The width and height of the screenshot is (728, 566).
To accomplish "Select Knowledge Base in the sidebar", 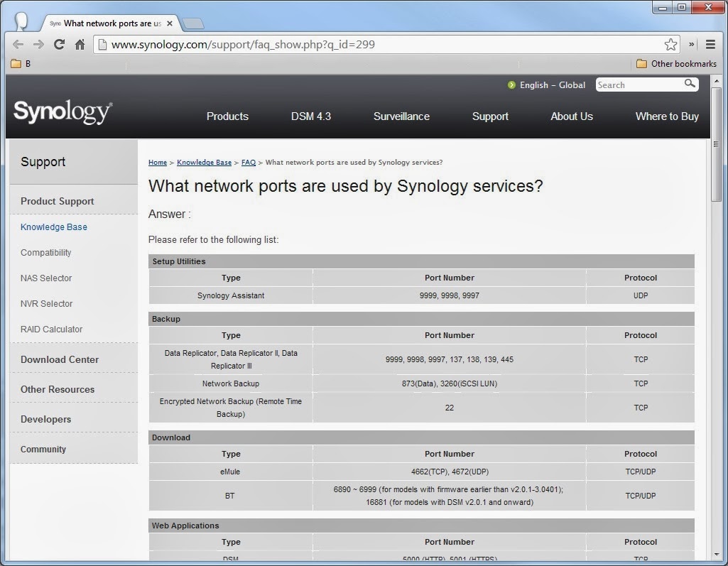I will [54, 227].
